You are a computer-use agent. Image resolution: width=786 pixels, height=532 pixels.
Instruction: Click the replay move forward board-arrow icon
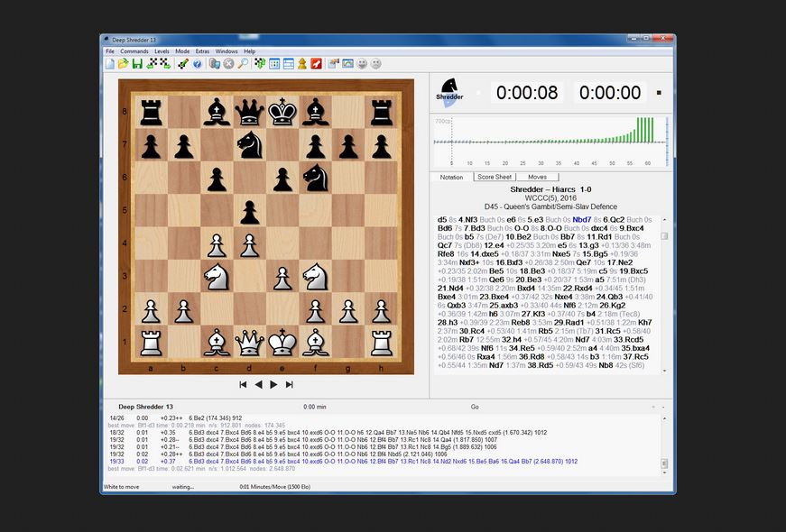coord(165,64)
